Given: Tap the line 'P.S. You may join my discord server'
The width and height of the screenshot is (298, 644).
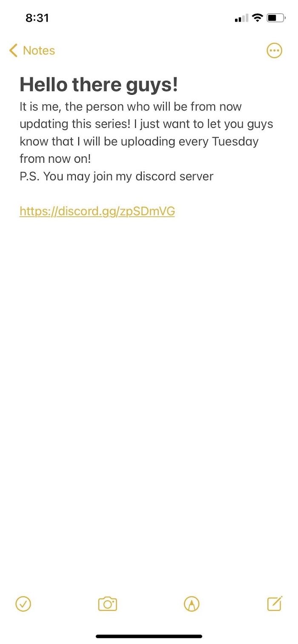Looking at the screenshot, I should (x=116, y=176).
